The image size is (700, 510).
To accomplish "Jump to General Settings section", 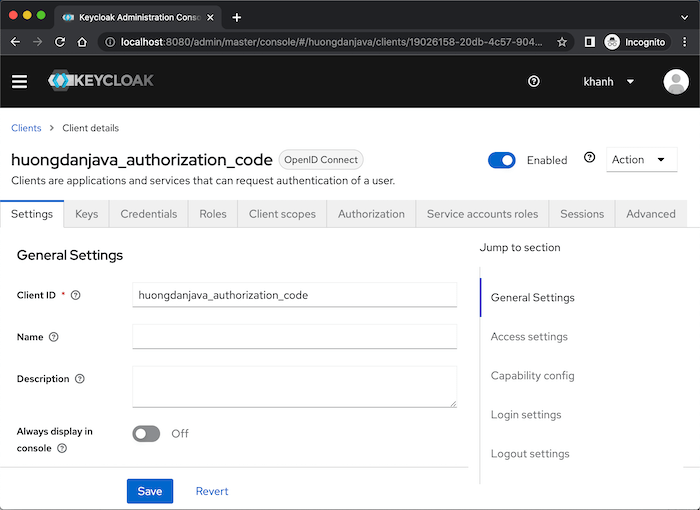I will (533, 297).
